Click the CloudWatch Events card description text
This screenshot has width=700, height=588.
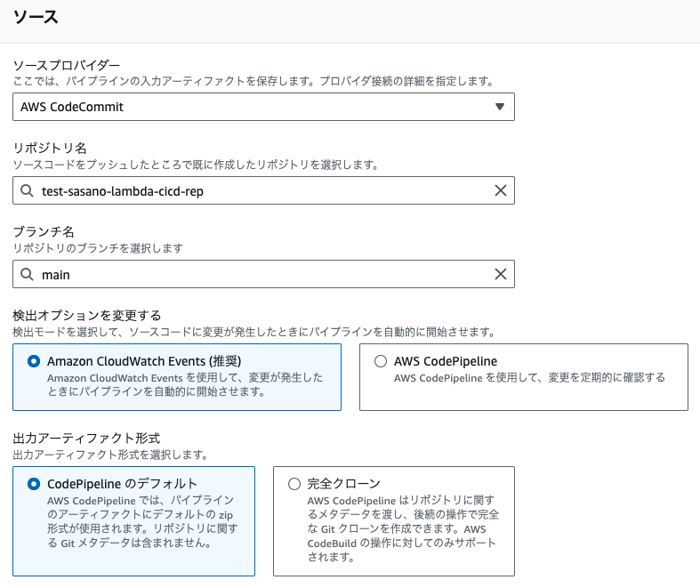click(185, 384)
